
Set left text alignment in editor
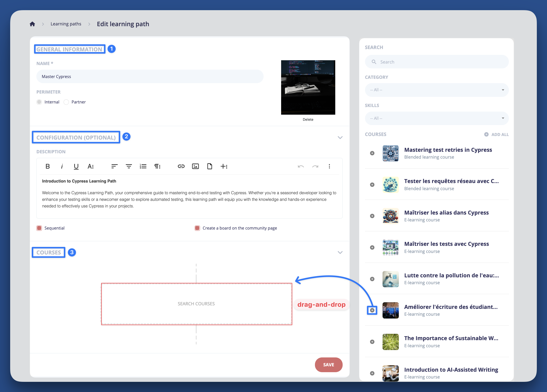[x=114, y=166]
